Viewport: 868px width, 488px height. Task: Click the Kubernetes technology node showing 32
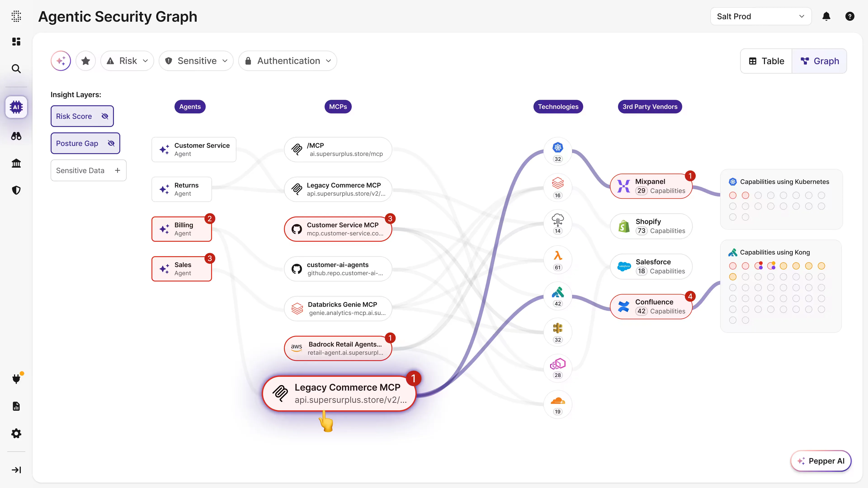point(557,151)
